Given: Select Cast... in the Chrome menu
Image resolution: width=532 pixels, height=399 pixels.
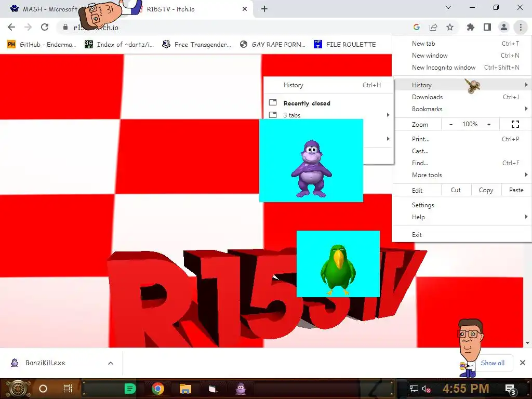Looking at the screenshot, I should [462, 151].
